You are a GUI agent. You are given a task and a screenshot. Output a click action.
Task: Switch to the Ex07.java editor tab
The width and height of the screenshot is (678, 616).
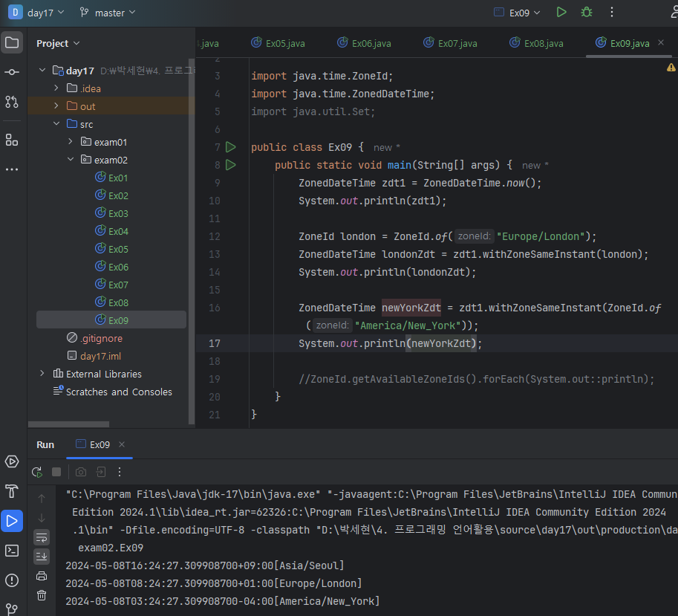(x=450, y=43)
